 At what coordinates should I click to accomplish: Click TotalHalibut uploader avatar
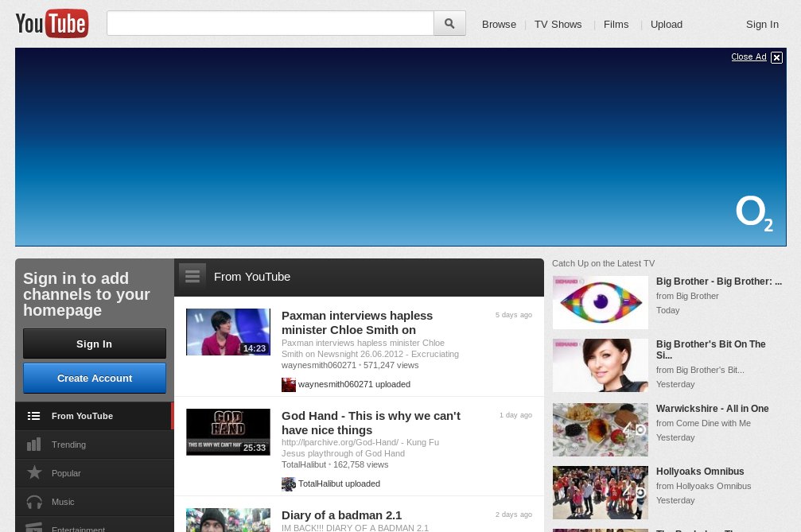tap(289, 484)
